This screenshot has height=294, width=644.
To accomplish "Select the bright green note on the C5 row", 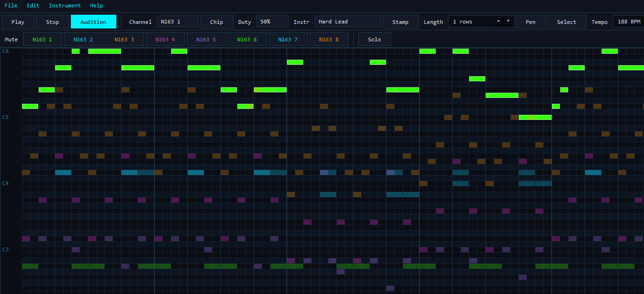I will (535, 117).
